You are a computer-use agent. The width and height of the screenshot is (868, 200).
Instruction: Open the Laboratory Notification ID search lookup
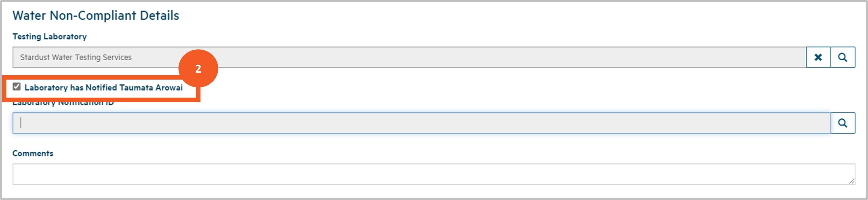click(x=842, y=123)
